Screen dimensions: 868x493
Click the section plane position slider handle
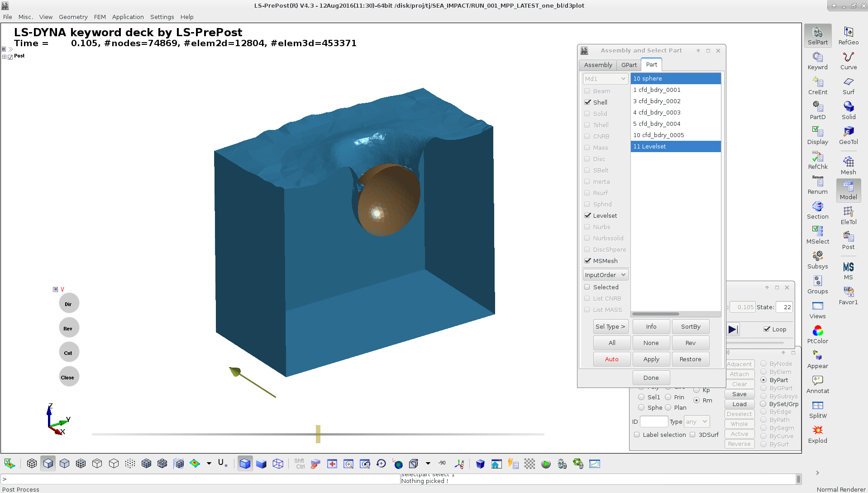[x=318, y=434]
